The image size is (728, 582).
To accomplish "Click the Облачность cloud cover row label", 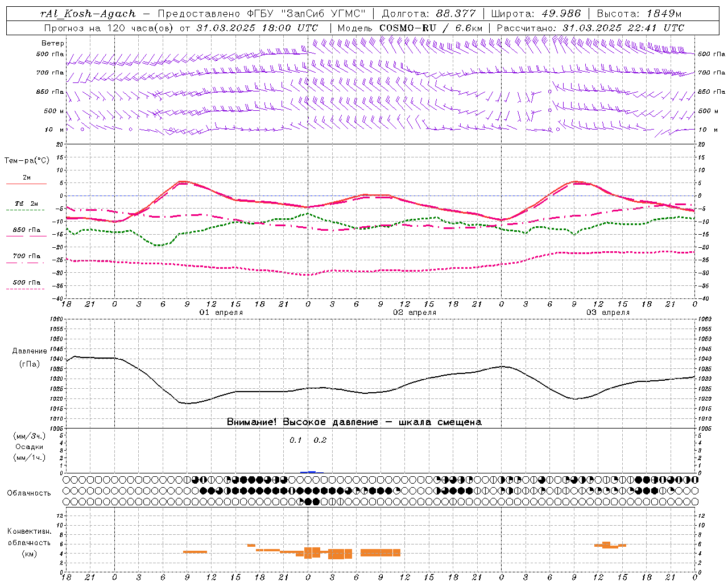I will (x=29, y=493).
